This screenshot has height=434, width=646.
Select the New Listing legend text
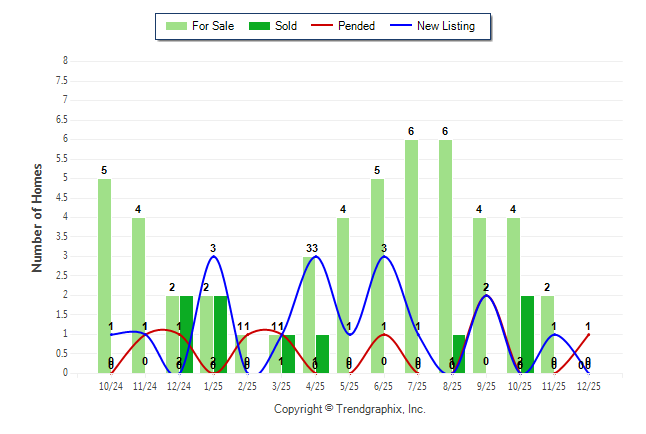[446, 26]
